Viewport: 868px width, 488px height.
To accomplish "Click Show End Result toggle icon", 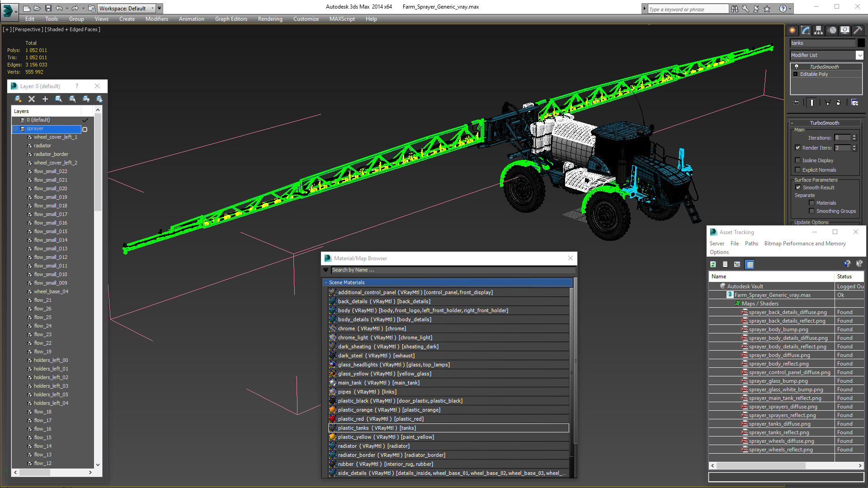I will 812,103.
